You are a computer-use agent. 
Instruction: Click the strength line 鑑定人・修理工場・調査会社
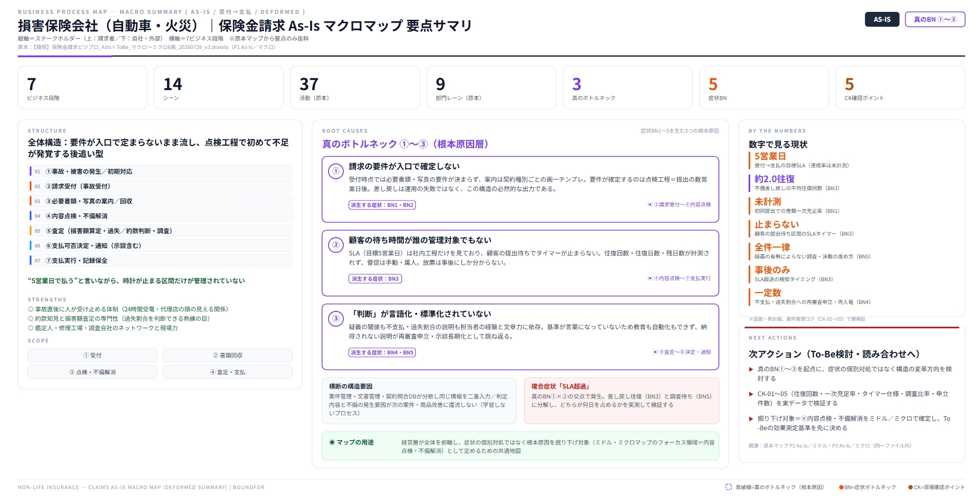click(x=103, y=328)
